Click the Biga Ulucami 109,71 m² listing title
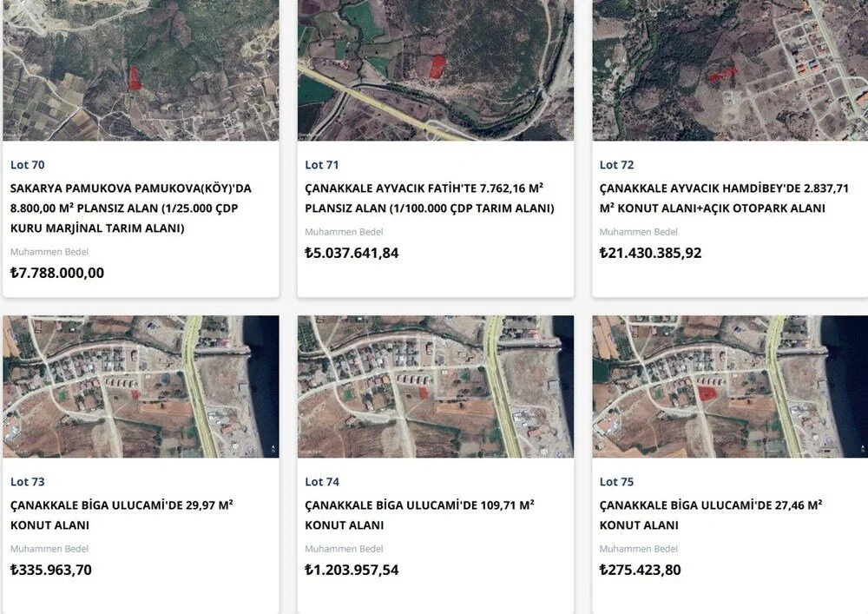This screenshot has width=868, height=614. pyautogui.click(x=418, y=515)
